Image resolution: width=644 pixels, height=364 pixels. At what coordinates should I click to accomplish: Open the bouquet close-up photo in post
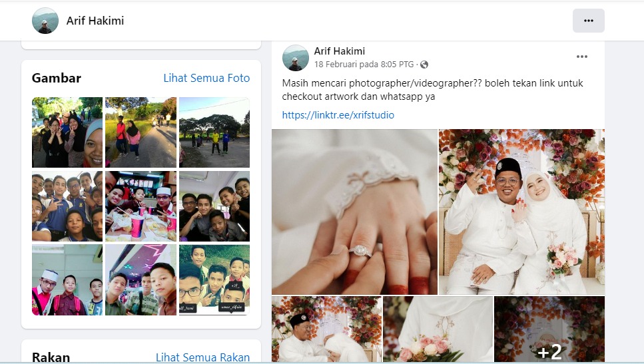438,329
